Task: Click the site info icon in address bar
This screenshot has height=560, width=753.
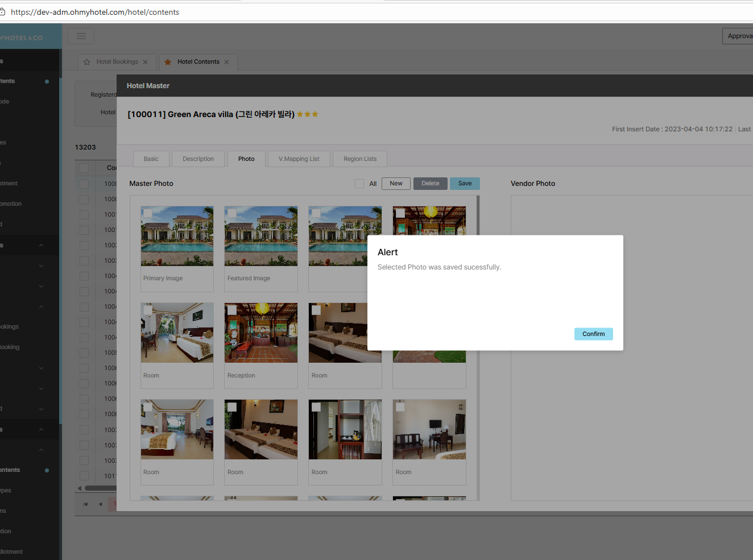Action: (2, 12)
